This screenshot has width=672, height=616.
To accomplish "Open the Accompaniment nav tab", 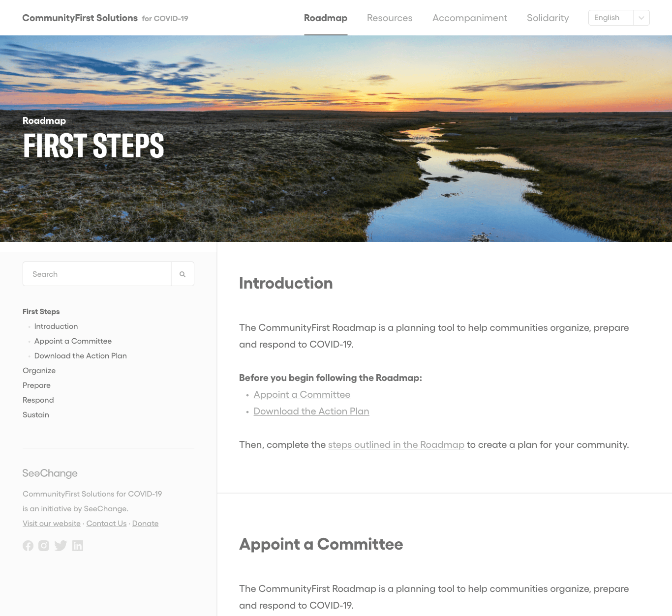I will tap(470, 18).
